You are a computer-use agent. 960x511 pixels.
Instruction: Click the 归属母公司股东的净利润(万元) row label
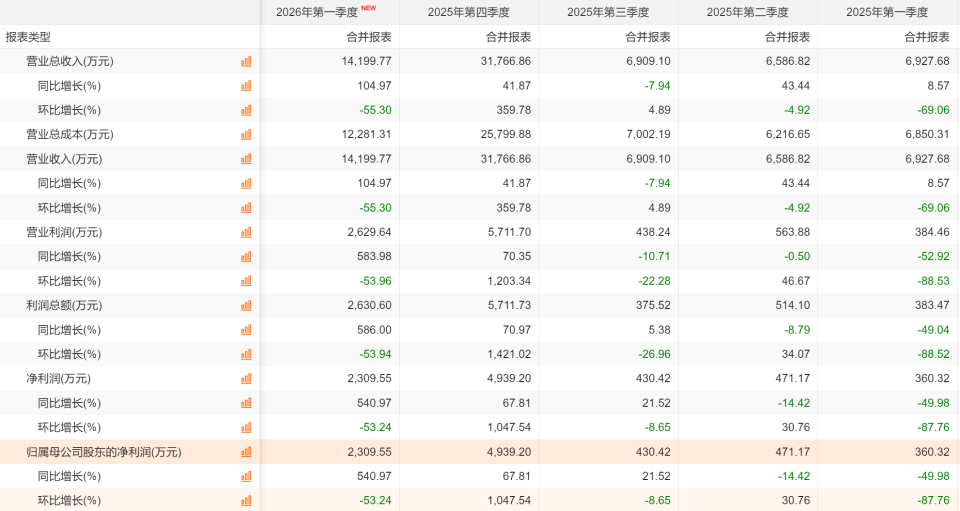click(103, 452)
